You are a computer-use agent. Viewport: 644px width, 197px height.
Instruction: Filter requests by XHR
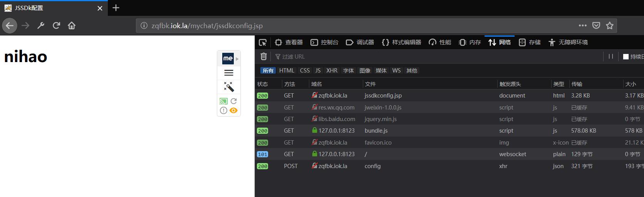[x=332, y=71]
